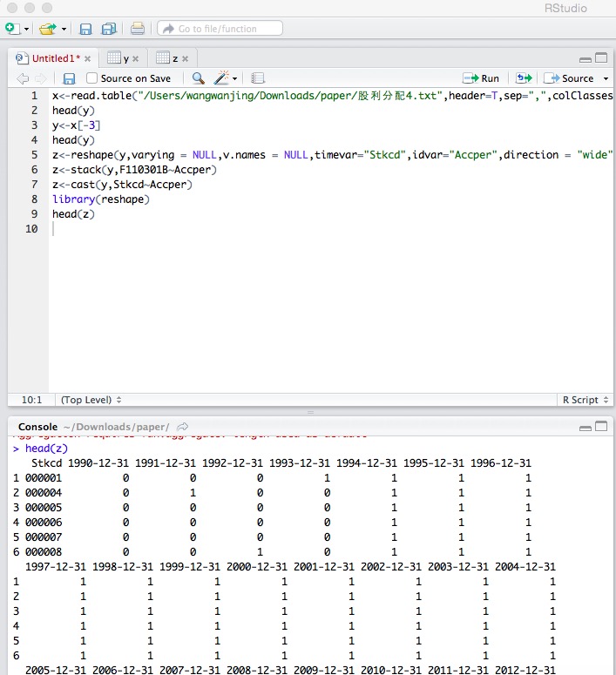Click the Source button
The width and height of the screenshot is (616, 675).
click(x=569, y=78)
